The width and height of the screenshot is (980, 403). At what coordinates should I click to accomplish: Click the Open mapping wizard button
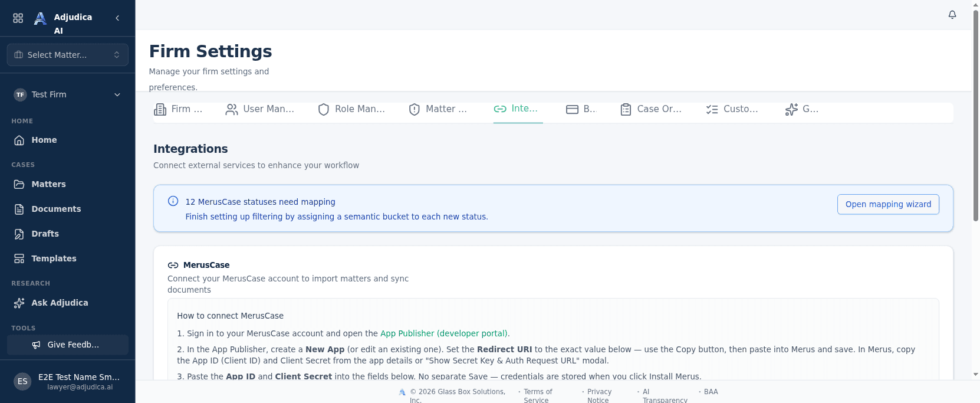[888, 204]
